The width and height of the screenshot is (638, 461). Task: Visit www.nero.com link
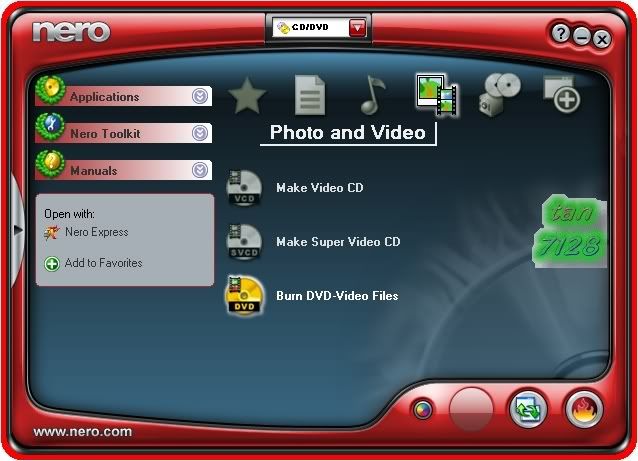[83, 432]
